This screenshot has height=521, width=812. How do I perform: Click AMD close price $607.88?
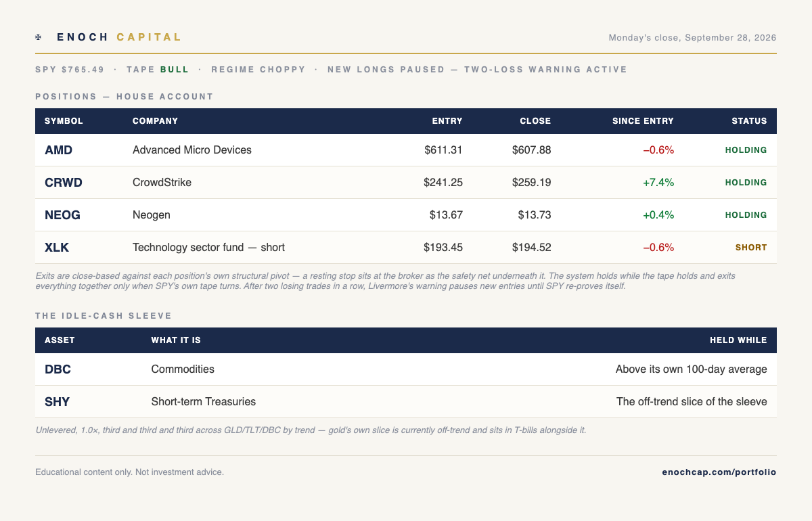coord(532,150)
